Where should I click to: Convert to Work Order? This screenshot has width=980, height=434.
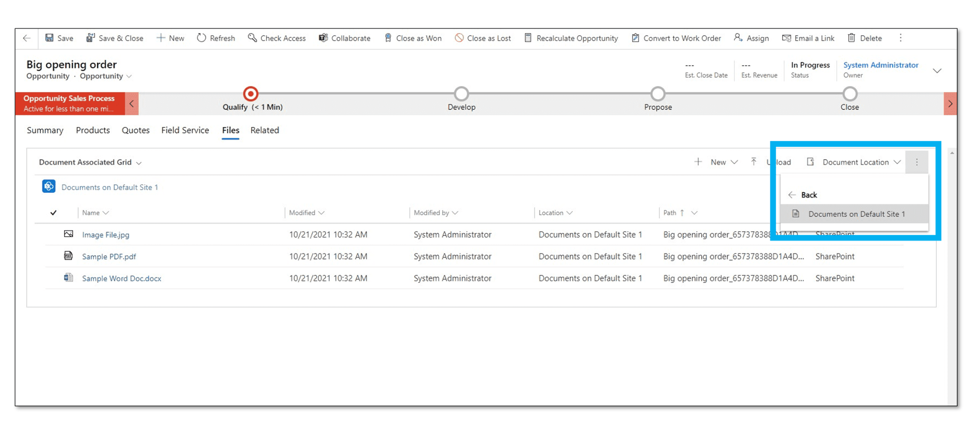point(676,38)
